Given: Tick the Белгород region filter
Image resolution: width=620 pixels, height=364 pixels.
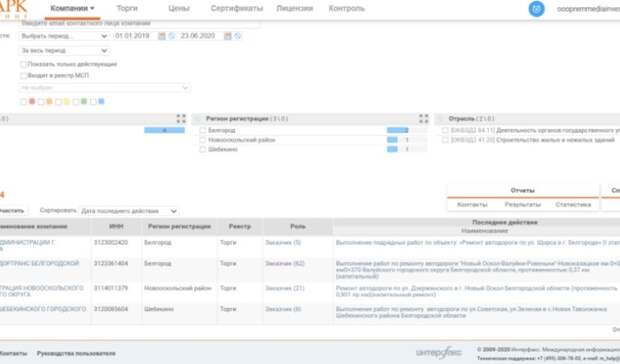Looking at the screenshot, I should point(203,130).
